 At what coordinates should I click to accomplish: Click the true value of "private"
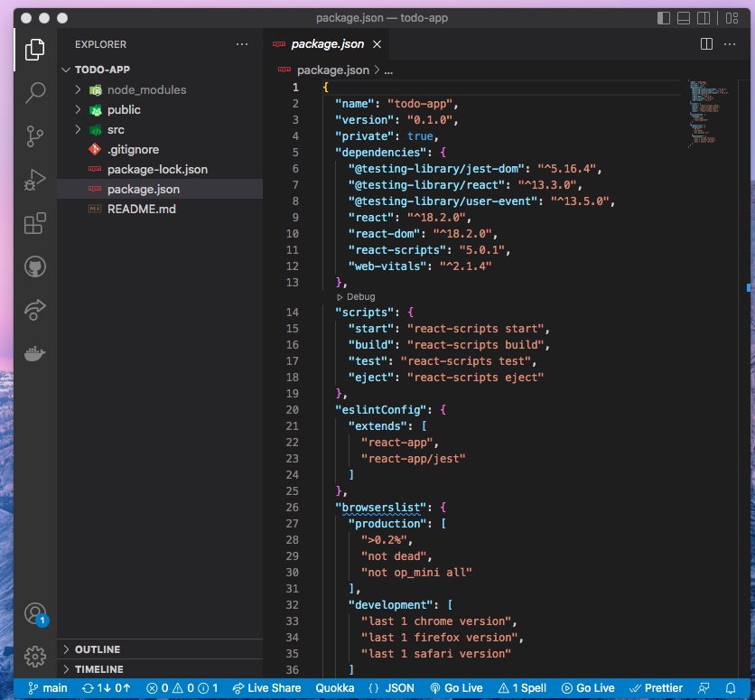[420, 136]
